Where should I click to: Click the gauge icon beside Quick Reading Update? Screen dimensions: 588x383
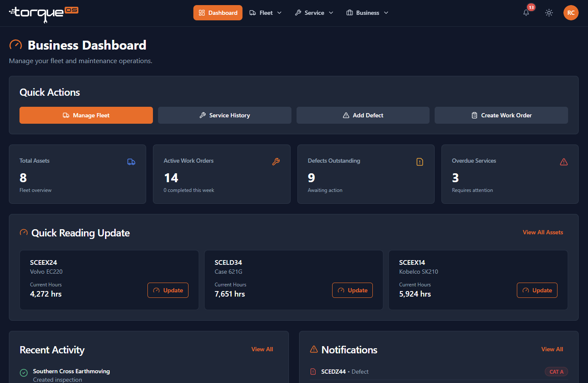coord(24,233)
